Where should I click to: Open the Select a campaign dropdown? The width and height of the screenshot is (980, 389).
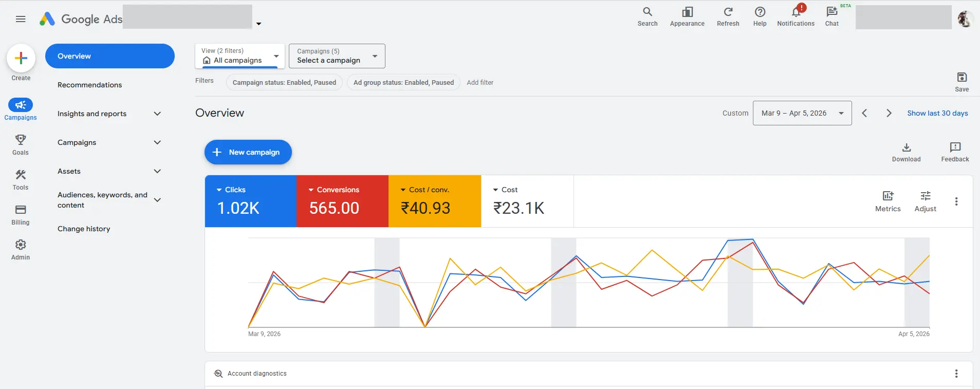[337, 56]
